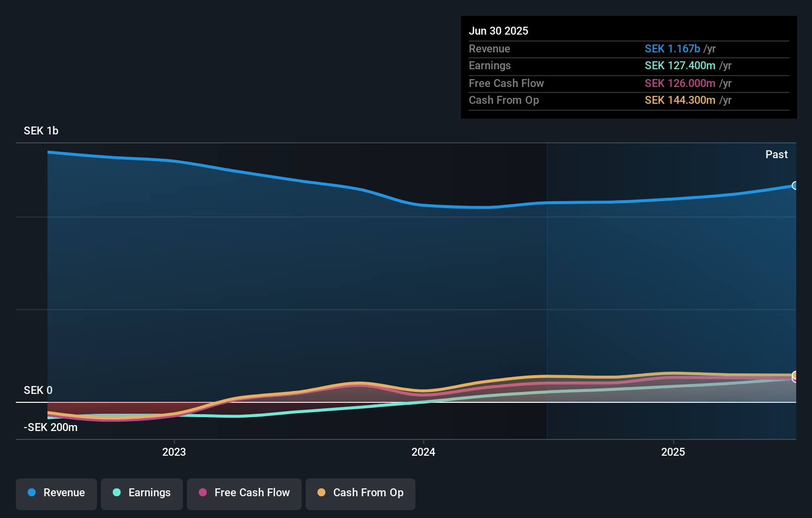Image resolution: width=812 pixels, height=518 pixels.
Task: Click the Revenue row label in tooltip
Action: 490,48
